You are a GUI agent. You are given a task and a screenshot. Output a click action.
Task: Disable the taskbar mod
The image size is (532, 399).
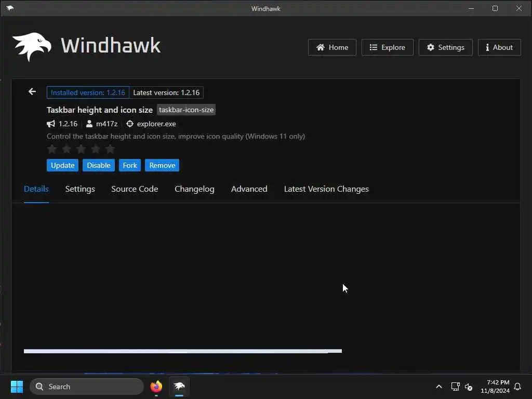(99, 165)
